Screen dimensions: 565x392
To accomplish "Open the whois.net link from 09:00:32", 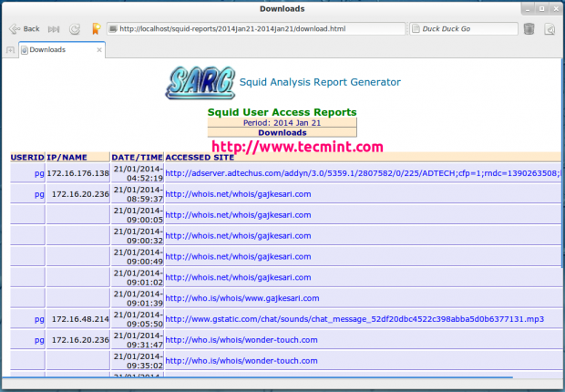I will (x=238, y=236).
